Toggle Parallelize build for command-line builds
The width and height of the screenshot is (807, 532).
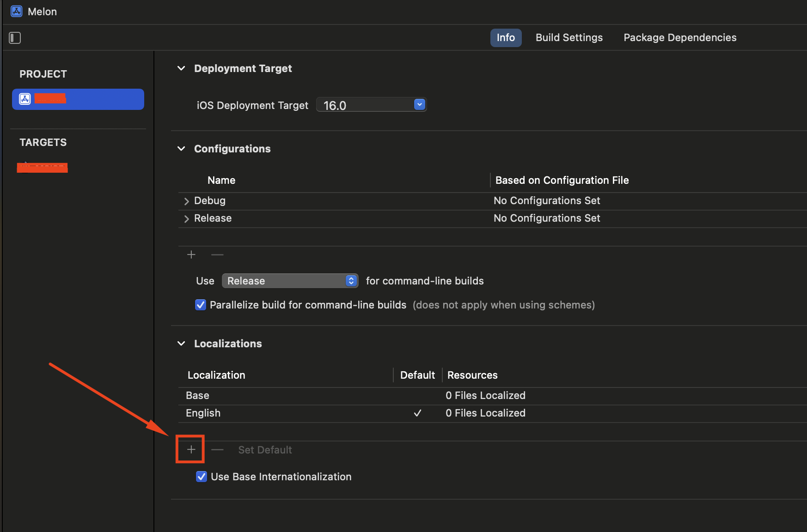(201, 305)
